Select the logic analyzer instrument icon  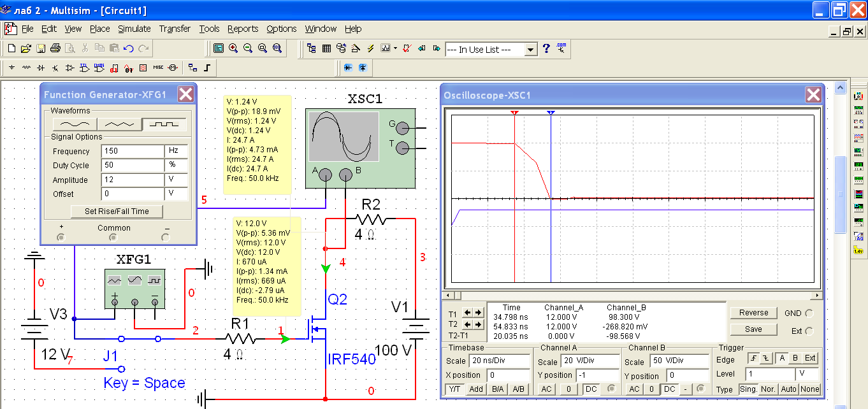(x=858, y=192)
